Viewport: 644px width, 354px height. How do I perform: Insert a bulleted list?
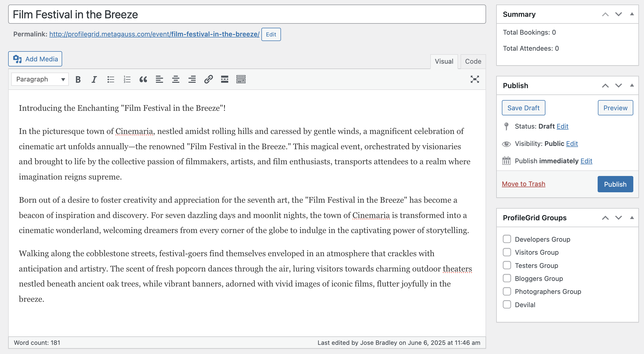click(x=111, y=79)
